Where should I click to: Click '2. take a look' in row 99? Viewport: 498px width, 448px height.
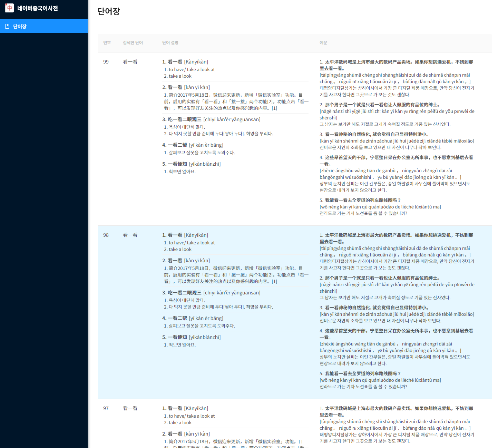click(178, 76)
